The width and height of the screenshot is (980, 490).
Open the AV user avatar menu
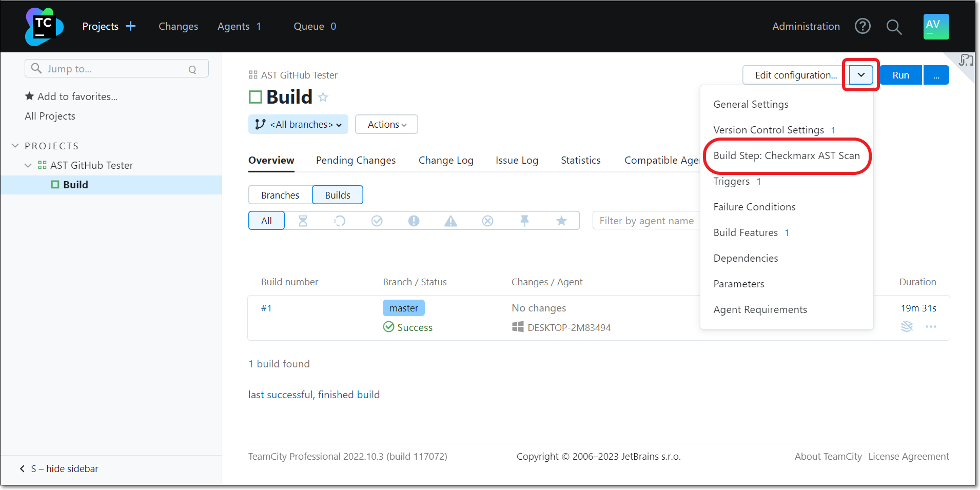click(x=936, y=27)
